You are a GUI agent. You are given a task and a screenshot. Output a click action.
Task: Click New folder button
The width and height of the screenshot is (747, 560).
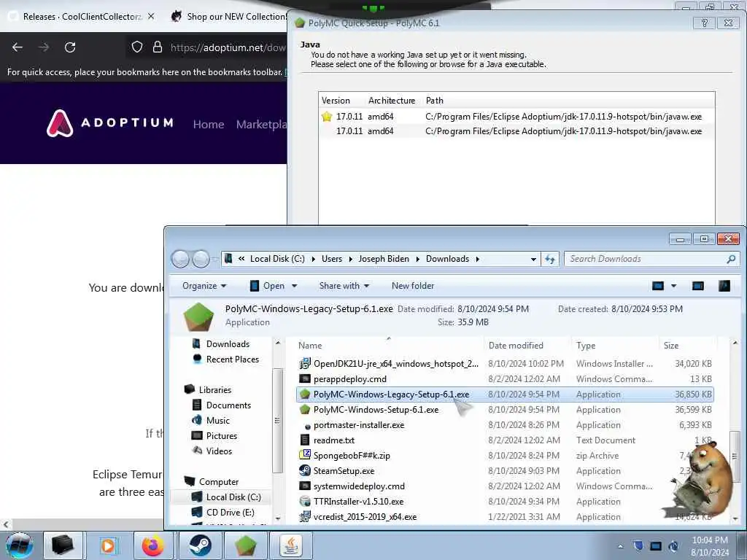(413, 286)
